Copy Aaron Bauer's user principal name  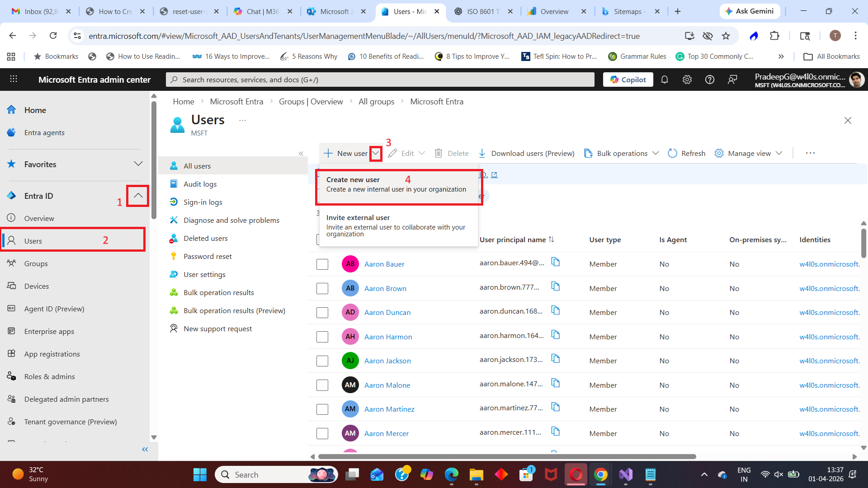click(x=556, y=262)
